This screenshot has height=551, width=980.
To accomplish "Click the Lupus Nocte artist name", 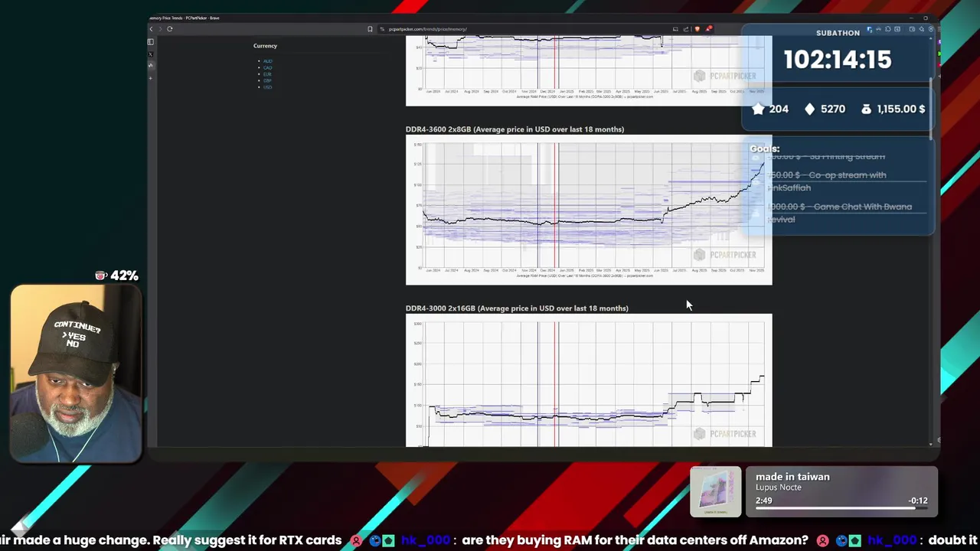I will (x=779, y=487).
